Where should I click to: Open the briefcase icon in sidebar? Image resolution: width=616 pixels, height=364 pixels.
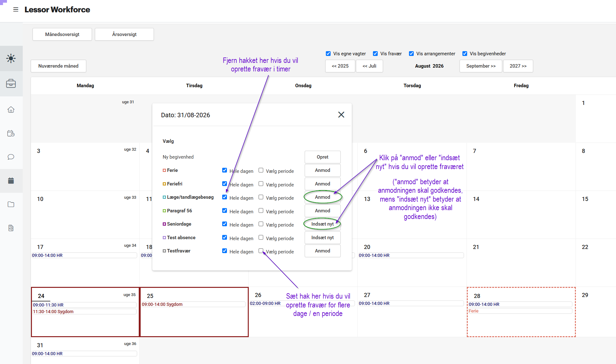pyautogui.click(x=11, y=84)
